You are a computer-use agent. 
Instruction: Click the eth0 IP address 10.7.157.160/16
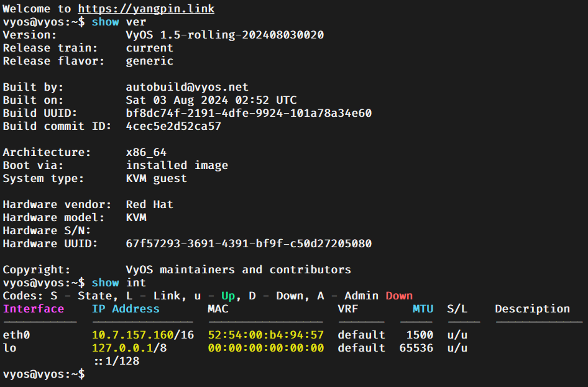[x=143, y=335]
